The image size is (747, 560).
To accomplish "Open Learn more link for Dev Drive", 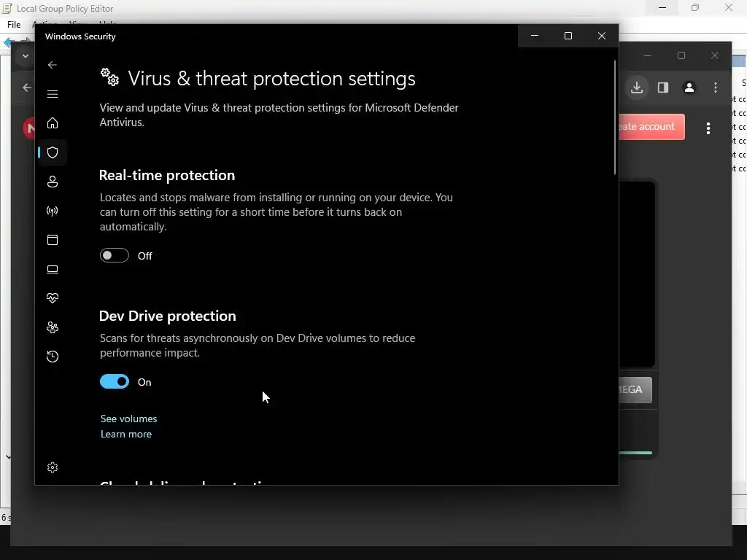I will pyautogui.click(x=125, y=434).
